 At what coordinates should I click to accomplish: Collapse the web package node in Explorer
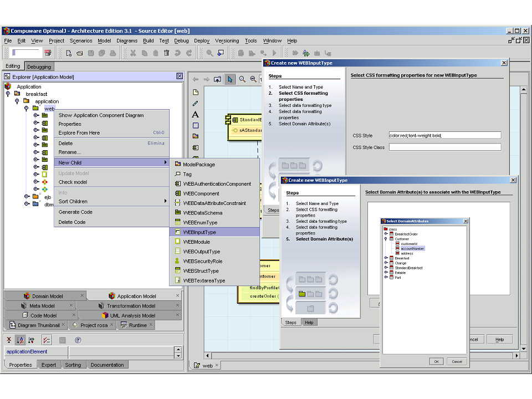tap(26, 109)
